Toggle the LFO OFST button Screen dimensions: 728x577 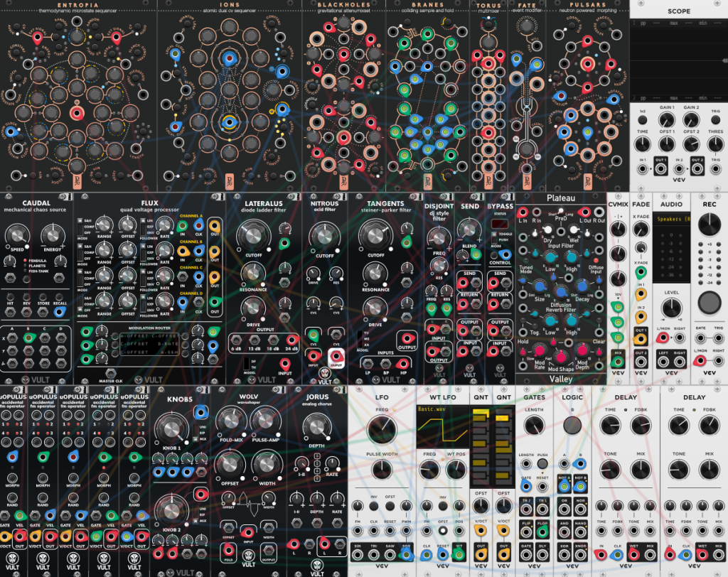tap(390, 506)
